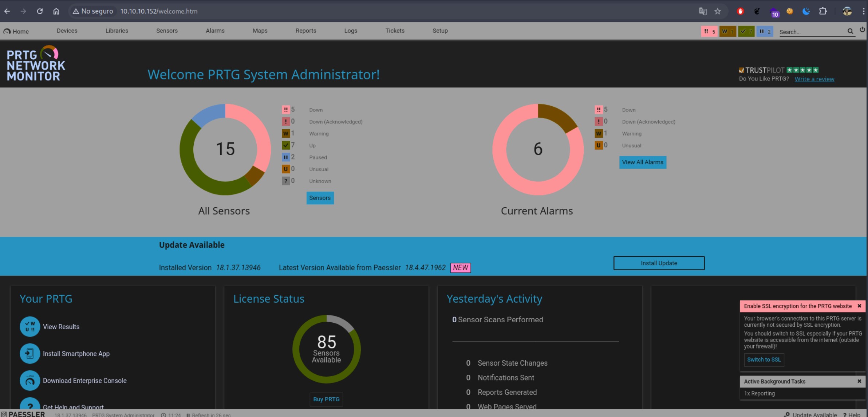Screen dimensions: 868x417
Task: Click the translate page icon
Action: coord(703,11)
